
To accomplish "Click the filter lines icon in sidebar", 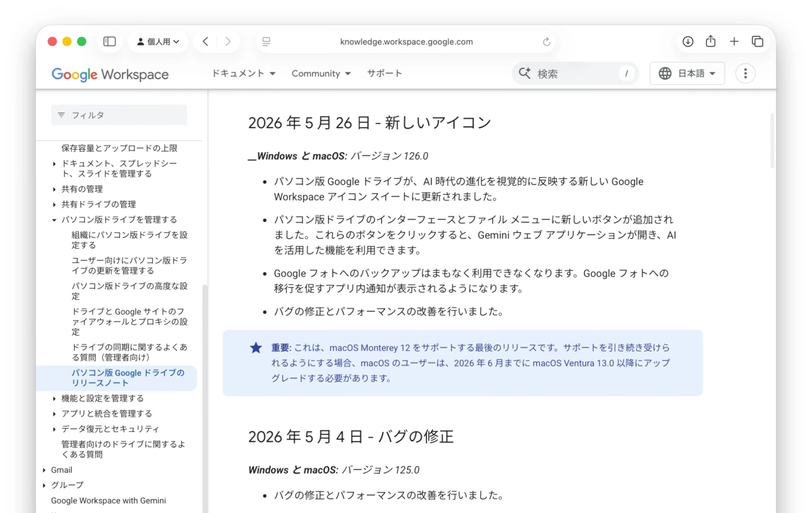I will tap(62, 115).
